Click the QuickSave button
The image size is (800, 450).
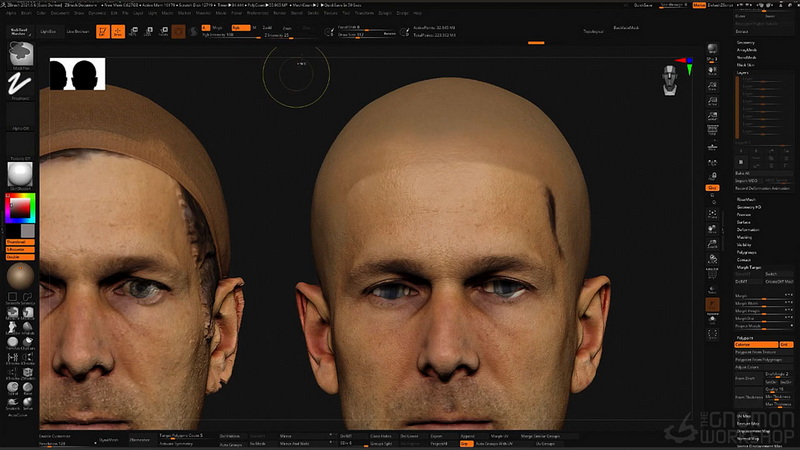643,5
